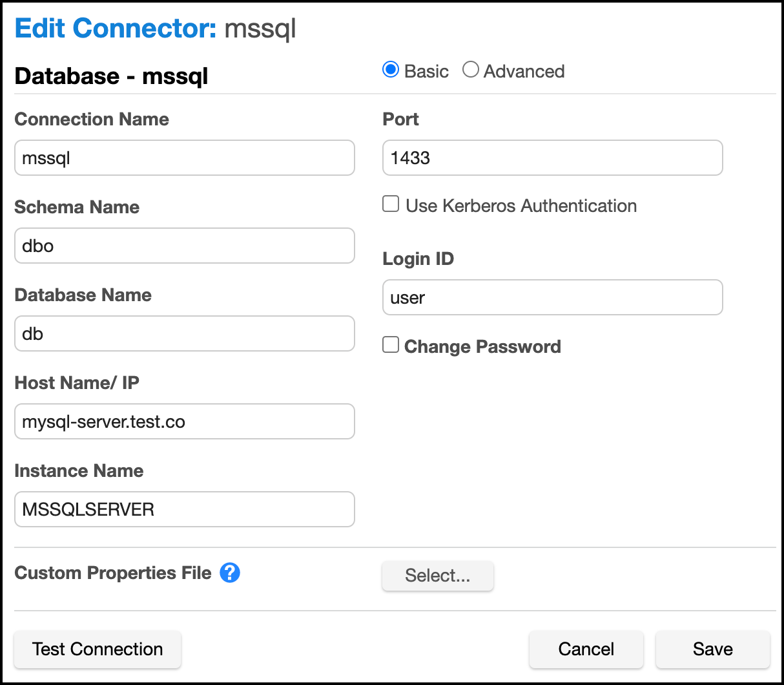Click the Advanced mode label
Screen dimensions: 784x685
524,71
